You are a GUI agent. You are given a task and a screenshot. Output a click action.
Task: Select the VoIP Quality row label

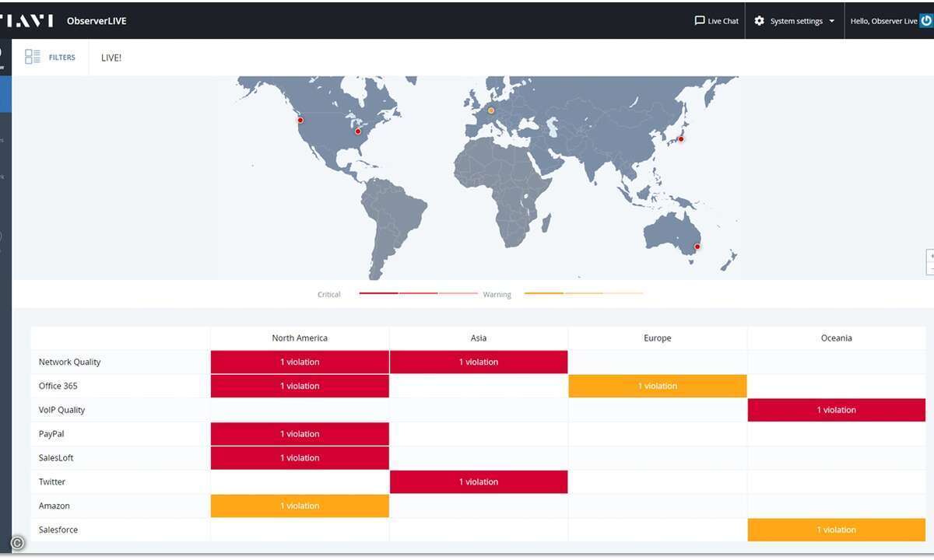click(x=62, y=410)
